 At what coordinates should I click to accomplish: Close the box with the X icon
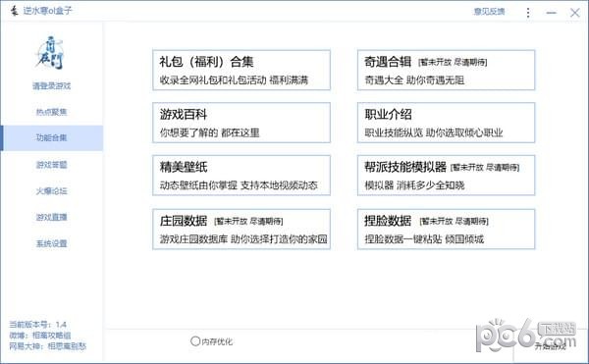574,13
